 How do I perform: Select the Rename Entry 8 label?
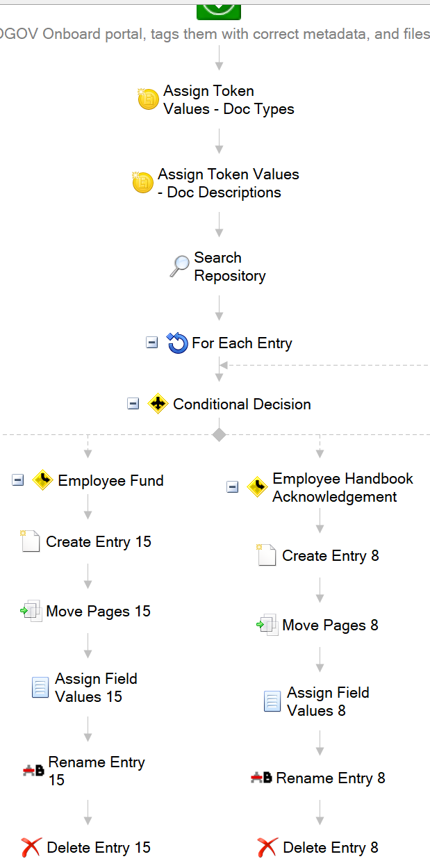(x=331, y=778)
